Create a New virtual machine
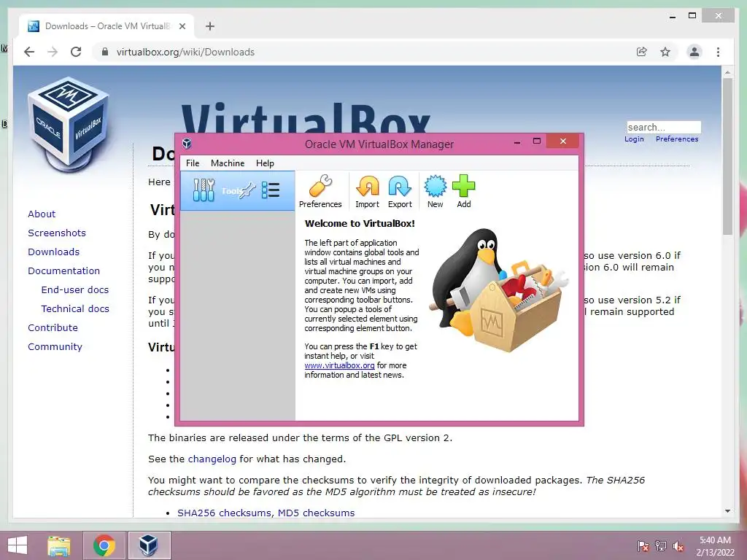 tap(435, 192)
